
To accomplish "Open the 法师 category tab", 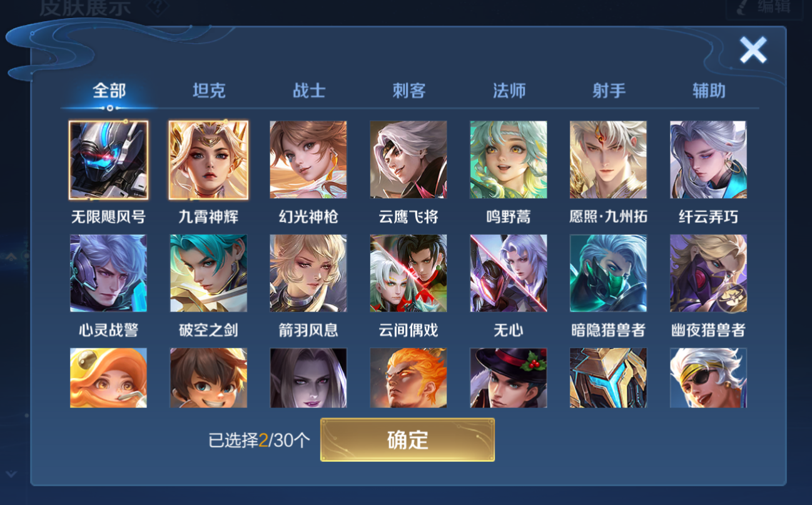I will pos(509,91).
